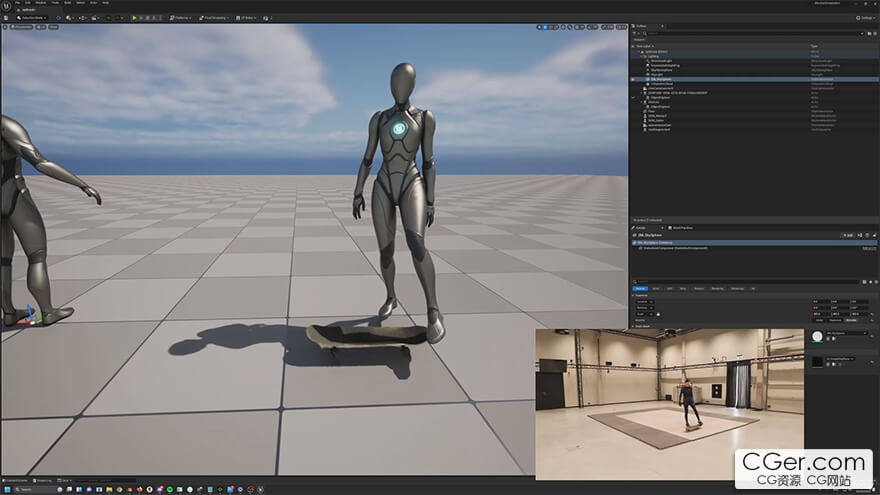This screenshot has width=880, height=495.
Task: Open the File menu
Action: (x=17, y=3)
